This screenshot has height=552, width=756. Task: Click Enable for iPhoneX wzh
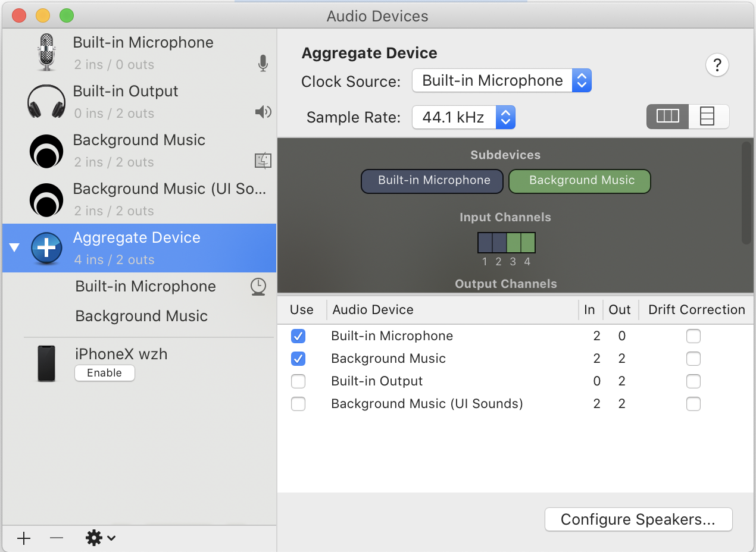click(105, 373)
